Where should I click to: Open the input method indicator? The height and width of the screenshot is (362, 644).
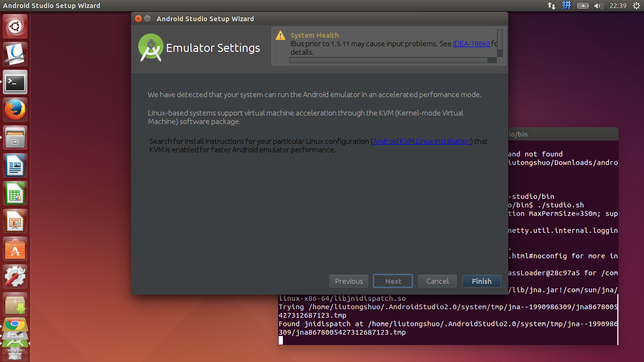(567, 6)
